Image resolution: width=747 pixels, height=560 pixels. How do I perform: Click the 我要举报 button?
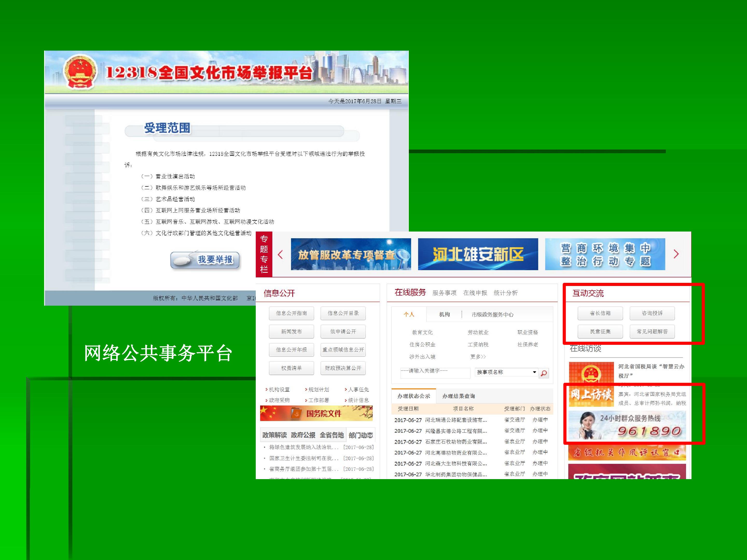[x=205, y=260]
